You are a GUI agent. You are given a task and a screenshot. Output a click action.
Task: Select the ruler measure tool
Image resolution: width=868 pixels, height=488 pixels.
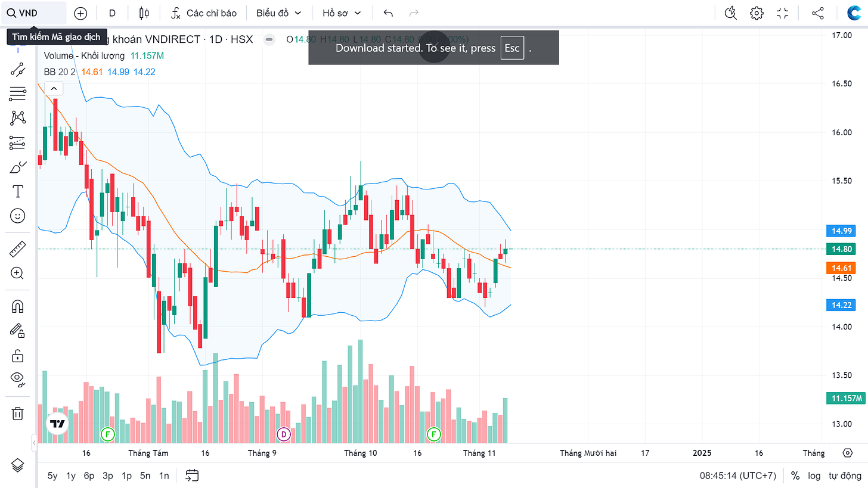point(18,248)
